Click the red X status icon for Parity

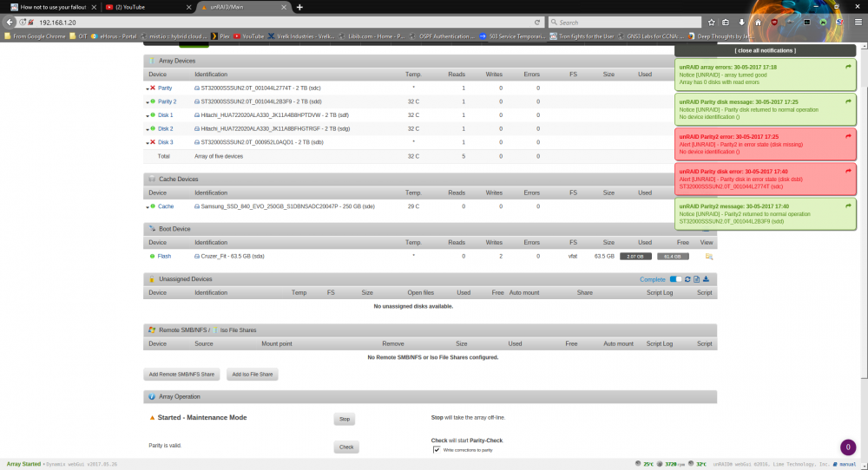click(153, 88)
